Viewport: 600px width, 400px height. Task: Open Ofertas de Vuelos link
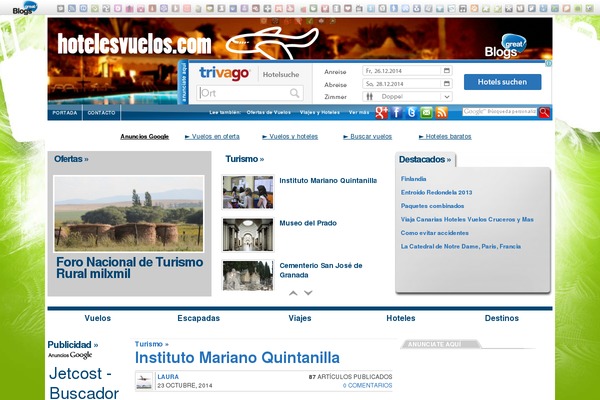pos(269,112)
